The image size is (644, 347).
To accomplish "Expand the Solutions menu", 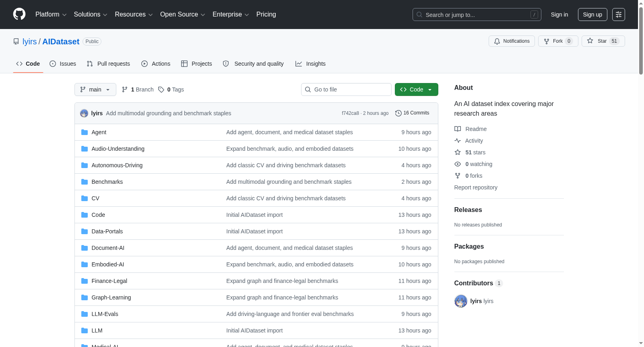I will click(91, 15).
